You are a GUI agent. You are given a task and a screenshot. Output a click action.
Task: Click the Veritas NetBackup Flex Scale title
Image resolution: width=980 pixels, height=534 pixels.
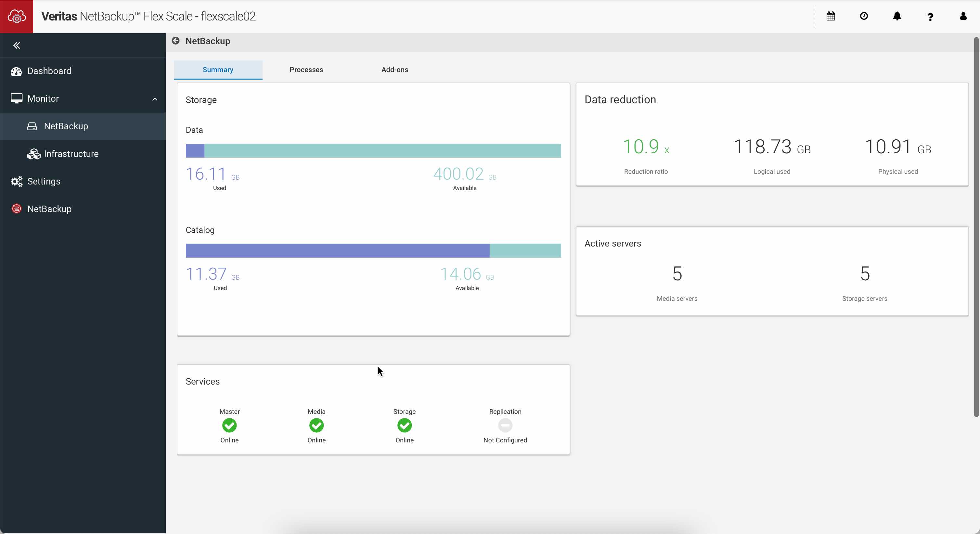pyautogui.click(x=148, y=16)
